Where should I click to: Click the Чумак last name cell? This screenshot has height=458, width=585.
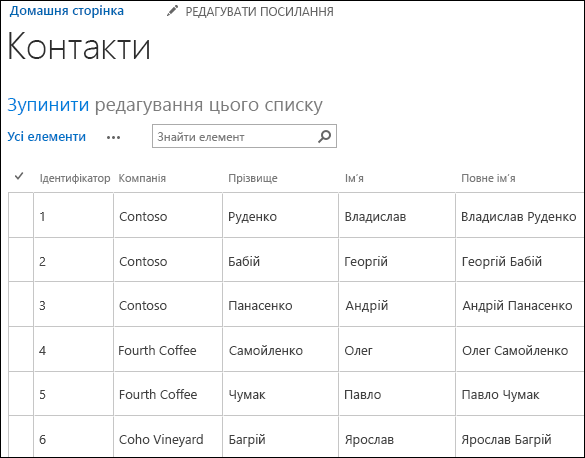tap(281, 393)
